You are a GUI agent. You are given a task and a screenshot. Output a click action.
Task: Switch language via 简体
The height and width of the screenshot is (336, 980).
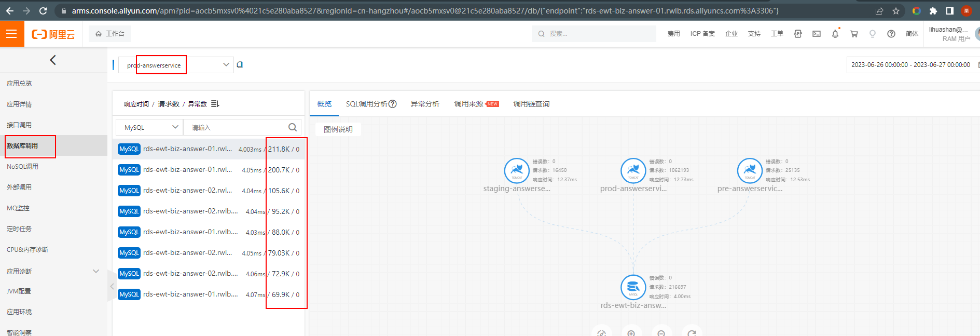(912, 34)
